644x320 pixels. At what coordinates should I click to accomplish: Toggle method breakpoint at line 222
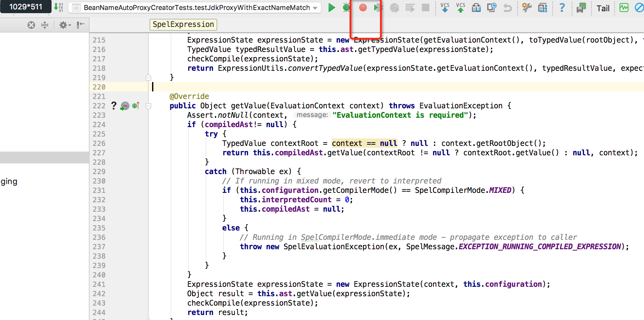[x=125, y=106]
